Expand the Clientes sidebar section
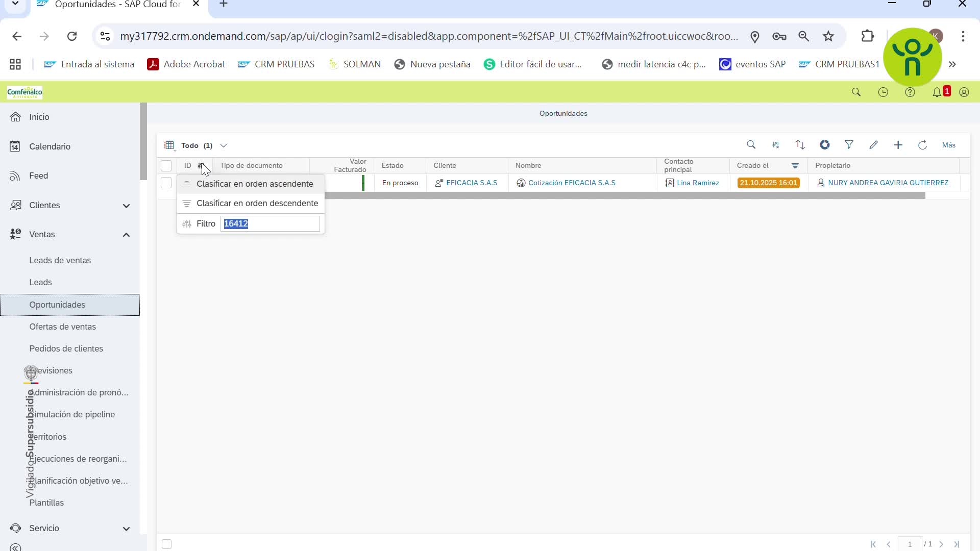This screenshot has height=551, width=980. click(126, 206)
